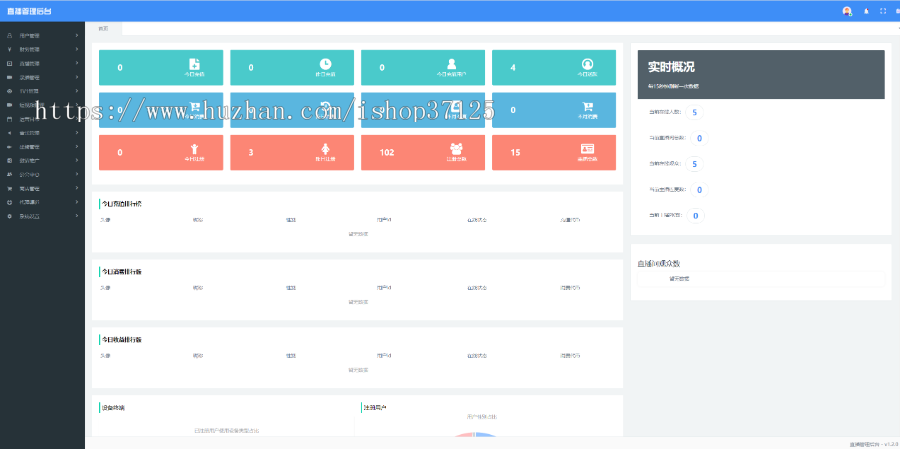Open the user avatar in the header
Viewport: 900px width, 449px height.
coord(847,11)
